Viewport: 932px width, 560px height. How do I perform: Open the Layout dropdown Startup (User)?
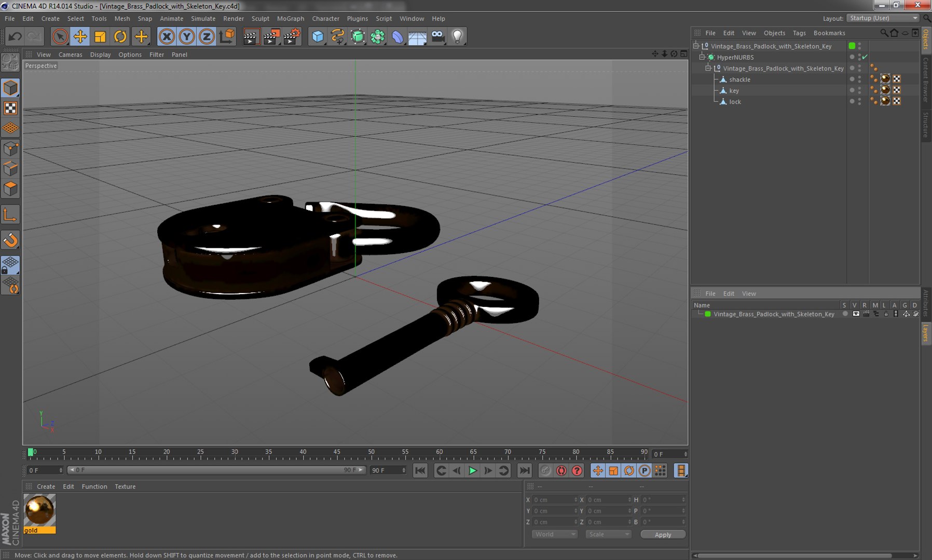[x=883, y=18]
